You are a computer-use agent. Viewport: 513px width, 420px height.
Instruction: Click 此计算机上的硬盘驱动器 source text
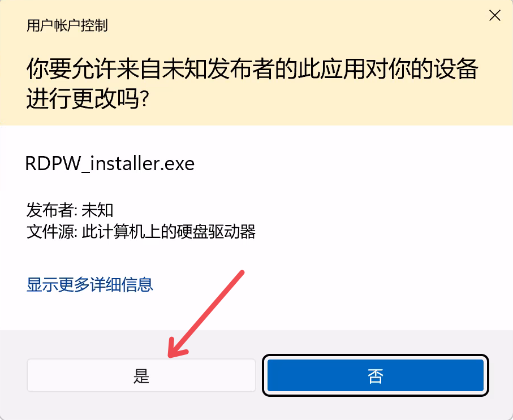[169, 232]
